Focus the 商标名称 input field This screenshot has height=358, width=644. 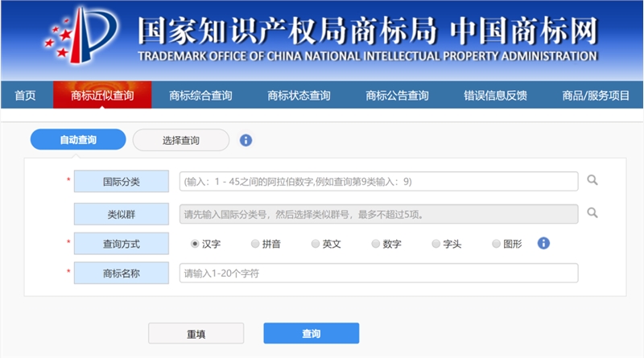pyautogui.click(x=378, y=273)
